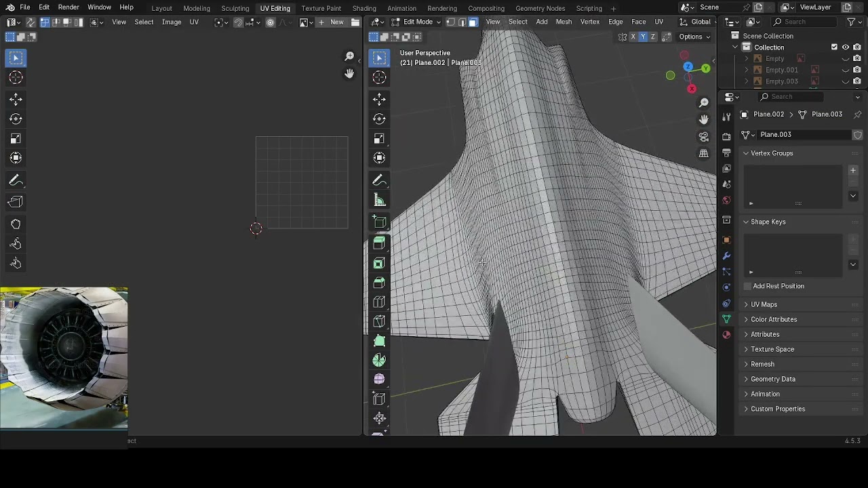This screenshot has width=868, height=488.
Task: Click the New image button
Action: tap(331, 22)
